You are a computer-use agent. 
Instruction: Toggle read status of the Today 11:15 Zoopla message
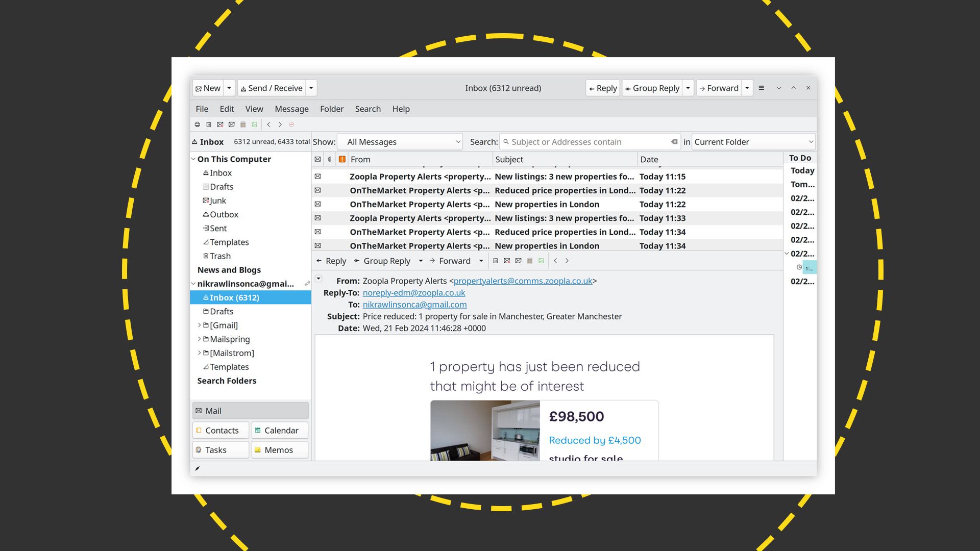[x=317, y=177]
